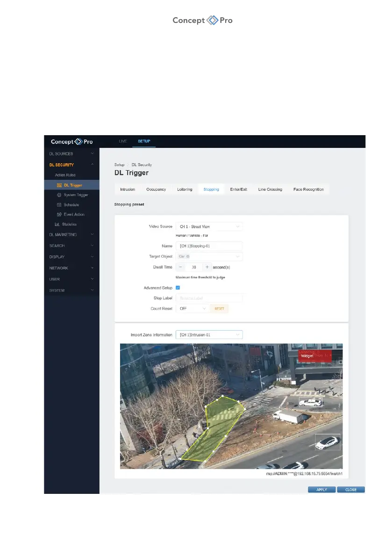Click the Concept Pro logo in header
The image size is (392, 557).
71,142
